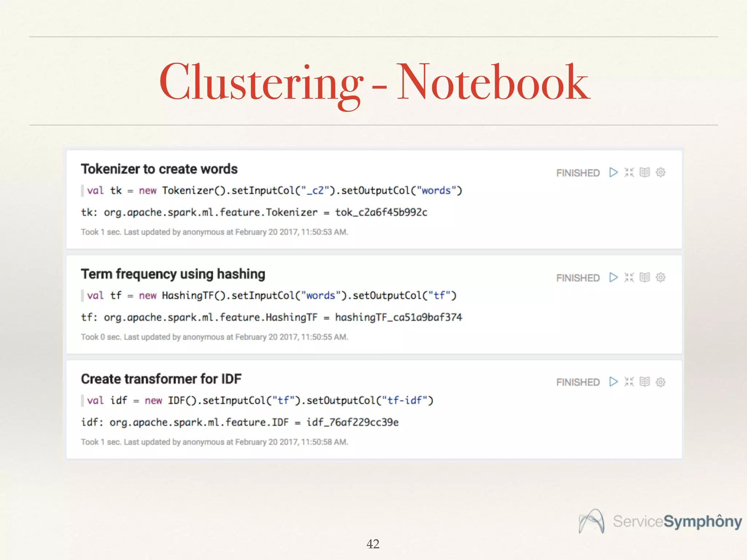The image size is (747, 560).
Task: Click into the HashingTF code line
Action: (271, 296)
